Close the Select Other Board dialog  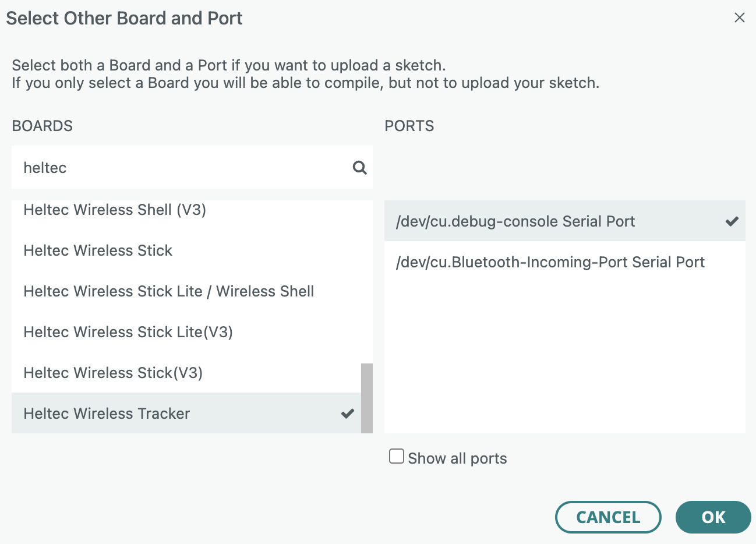739,18
